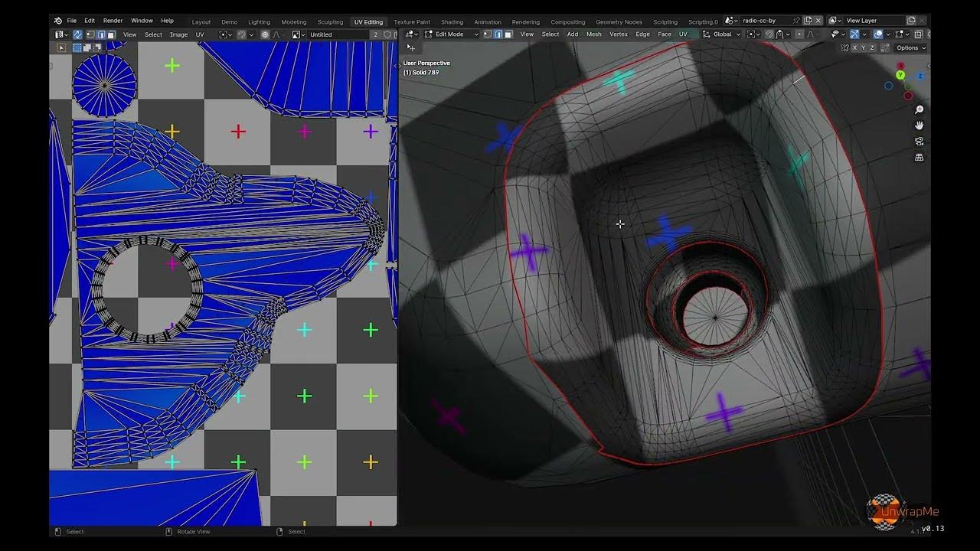This screenshot has height=551, width=980.
Task: Switch to the Texture Paint workspace tab
Action: click(412, 22)
